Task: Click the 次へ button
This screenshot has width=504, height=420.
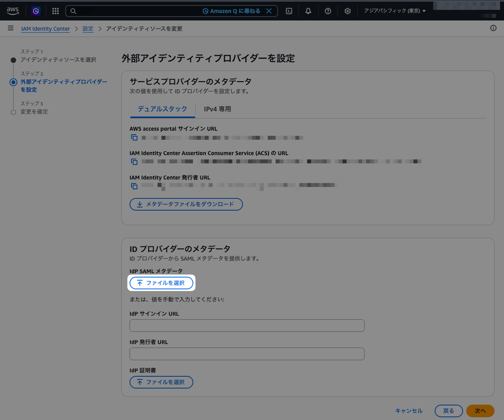Action: [480, 411]
